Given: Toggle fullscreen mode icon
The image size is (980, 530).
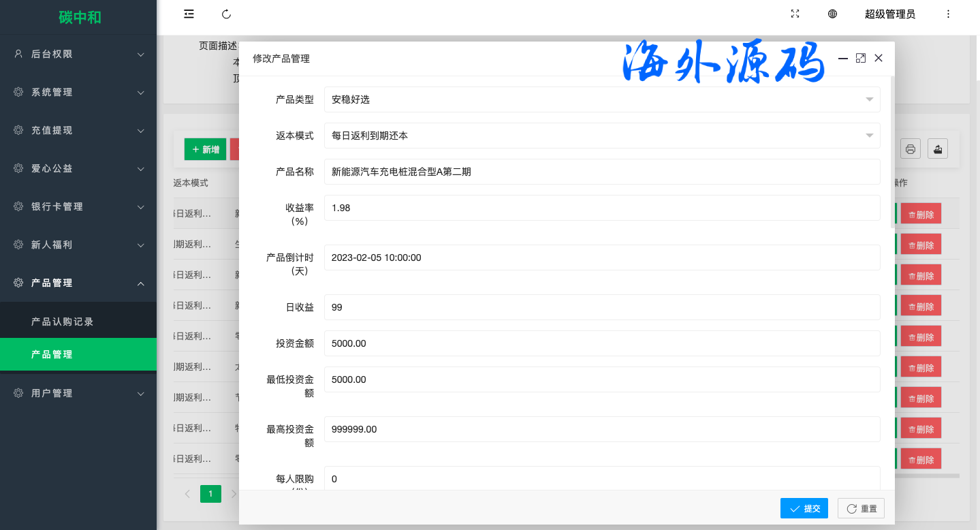Looking at the screenshot, I should coord(795,14).
